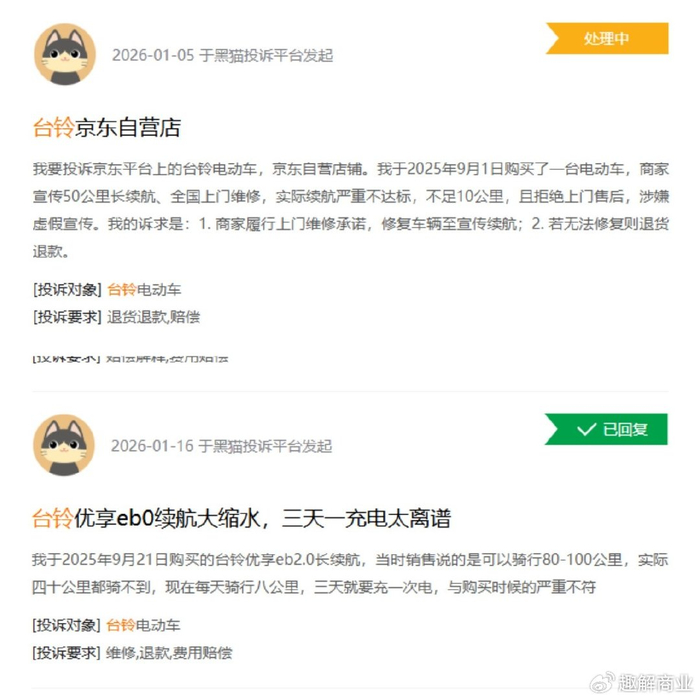This screenshot has width=700, height=700.
Task: Click the first [投诉对象] label
Action: click(67, 289)
